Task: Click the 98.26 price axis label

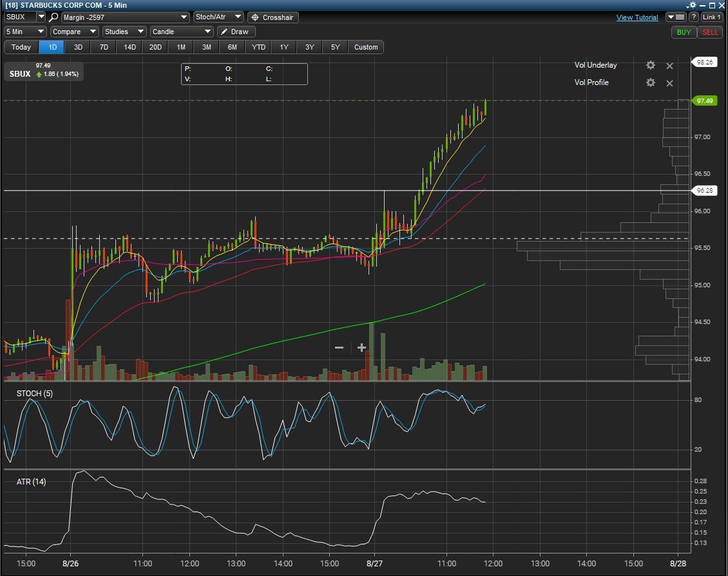Action: 704,62
